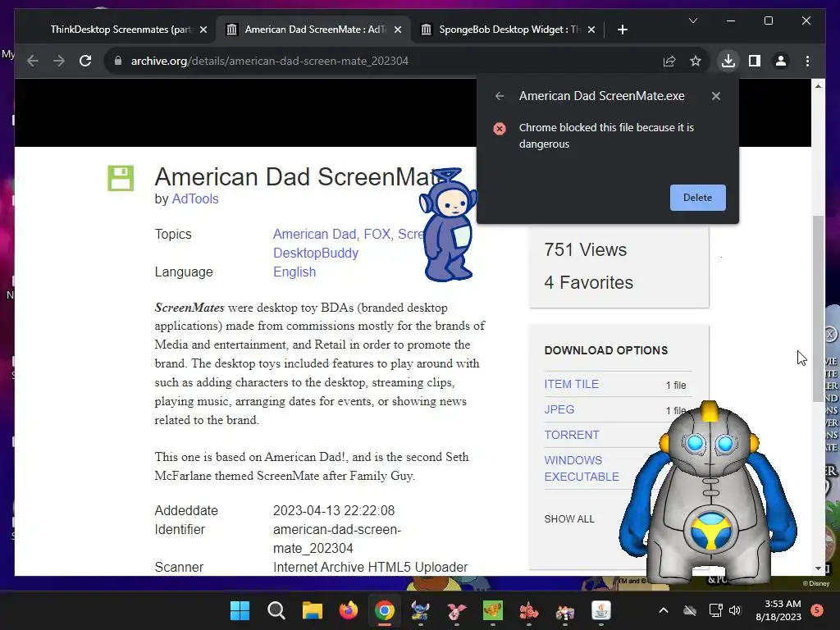840x630 pixels.
Task: Click the green floppy software icon
Action: tap(121, 178)
